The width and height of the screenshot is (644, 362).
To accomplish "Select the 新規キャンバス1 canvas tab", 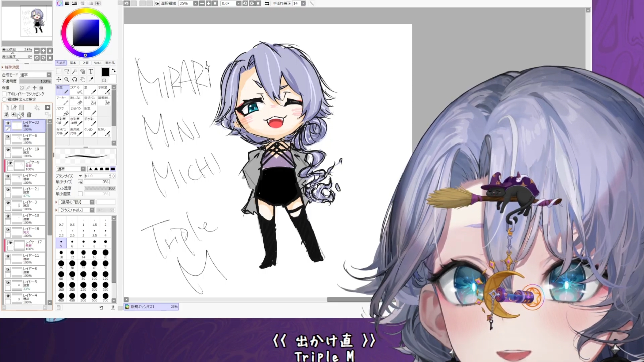I will click(151, 307).
